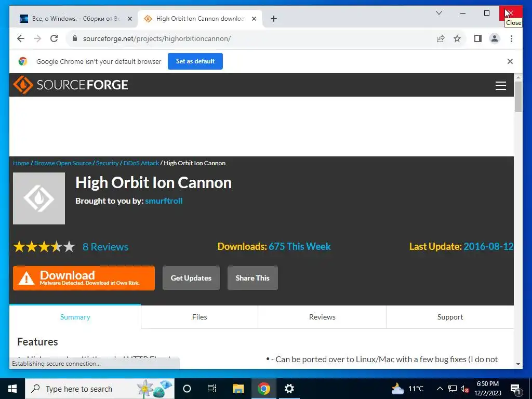
Task: Go back using the browser back arrow
Action: [21, 38]
